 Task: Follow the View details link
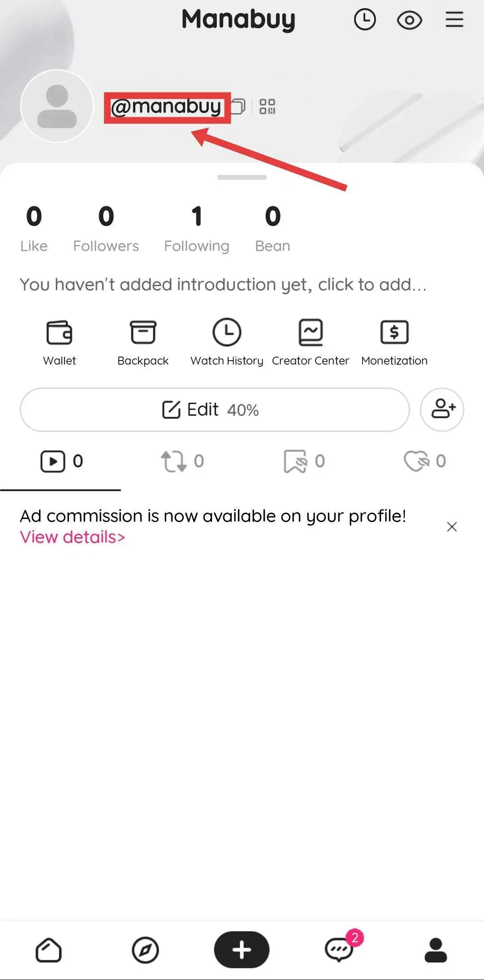coord(73,537)
